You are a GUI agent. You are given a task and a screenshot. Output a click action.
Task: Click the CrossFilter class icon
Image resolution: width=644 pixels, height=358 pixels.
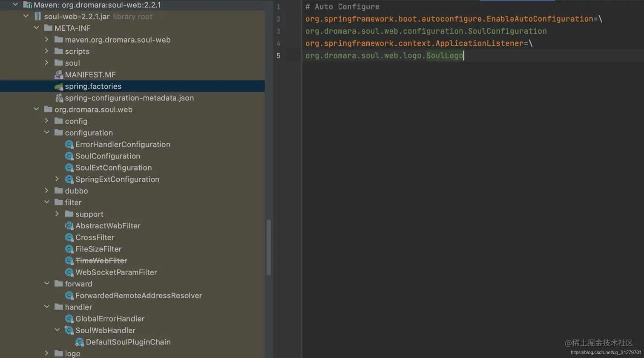pos(69,237)
